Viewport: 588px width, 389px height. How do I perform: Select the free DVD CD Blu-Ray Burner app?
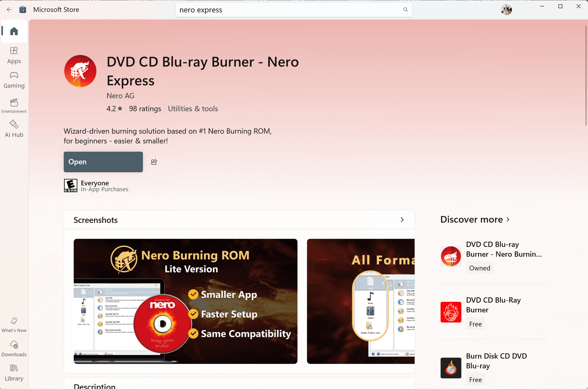coord(493,311)
